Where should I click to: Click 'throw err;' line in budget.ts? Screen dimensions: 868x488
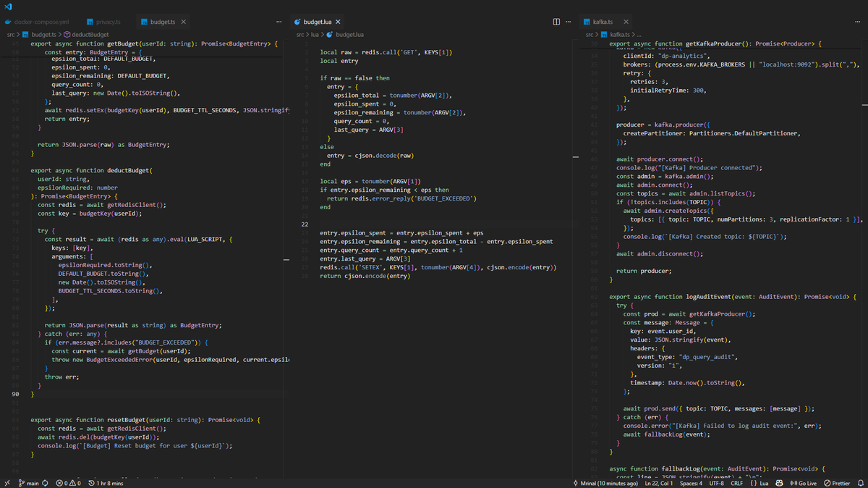pyautogui.click(x=61, y=377)
